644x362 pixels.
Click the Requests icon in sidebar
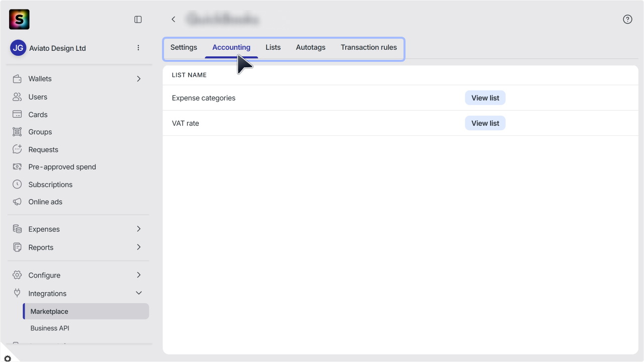17,149
